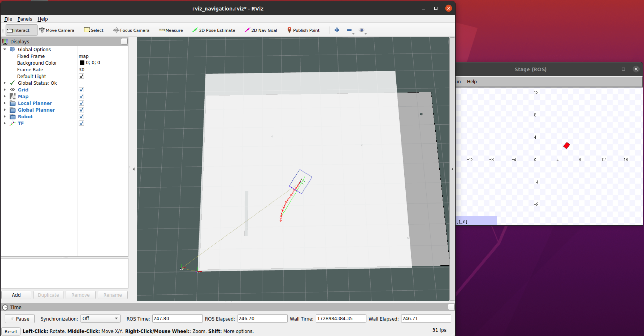Close the Time panel with its corner button
This screenshot has height=336, width=644.
click(x=451, y=307)
